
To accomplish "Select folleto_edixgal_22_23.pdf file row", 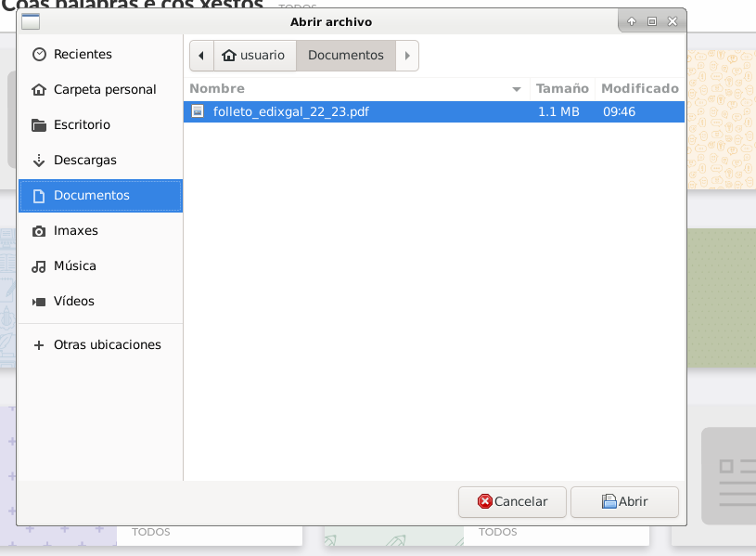I will pyautogui.click(x=371, y=111).
